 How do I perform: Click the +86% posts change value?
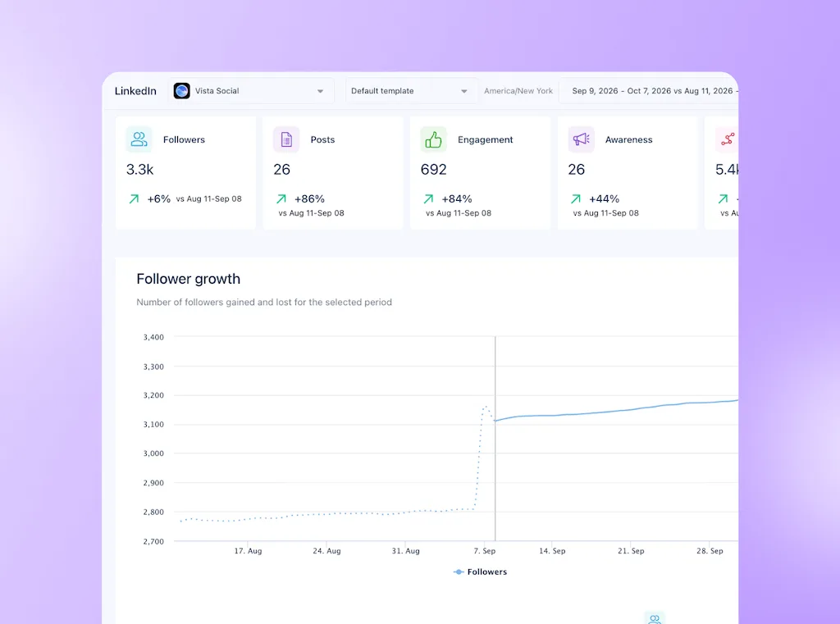point(309,198)
